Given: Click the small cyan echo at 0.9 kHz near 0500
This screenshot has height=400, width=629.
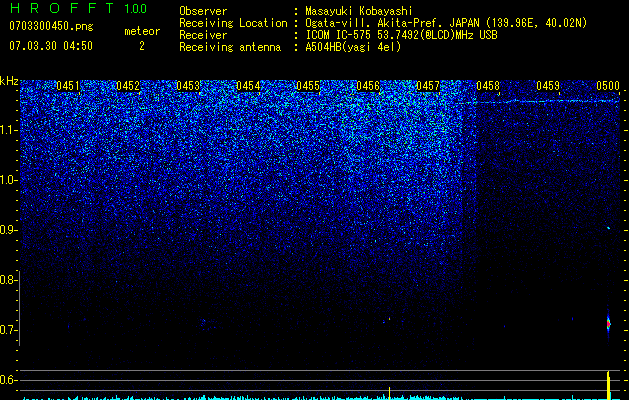Looking at the screenshot, I should pos(609,228).
